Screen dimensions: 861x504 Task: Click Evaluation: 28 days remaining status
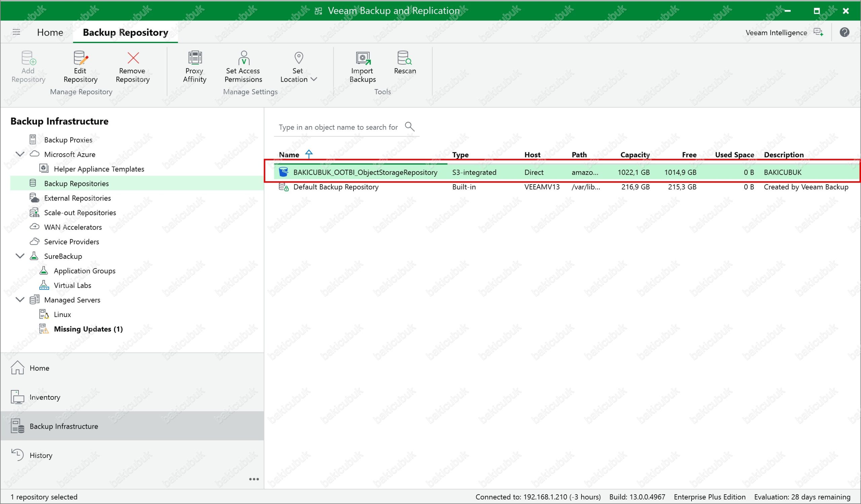(802, 497)
